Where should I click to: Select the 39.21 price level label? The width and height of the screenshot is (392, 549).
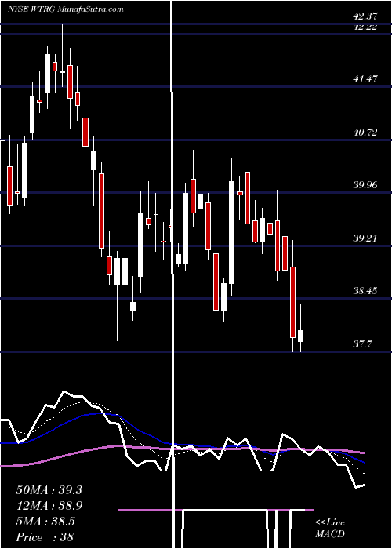tap(365, 238)
